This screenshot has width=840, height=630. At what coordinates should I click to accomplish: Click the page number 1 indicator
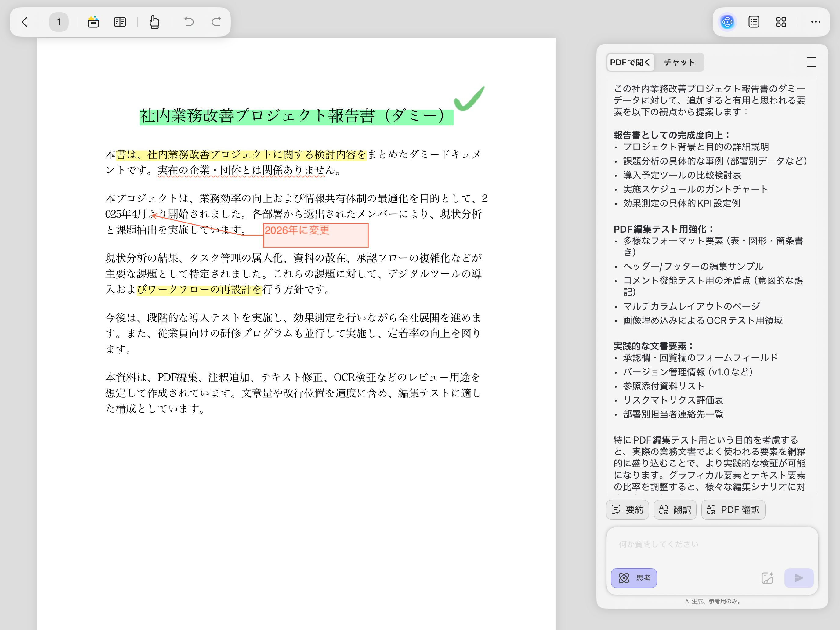tap(59, 22)
